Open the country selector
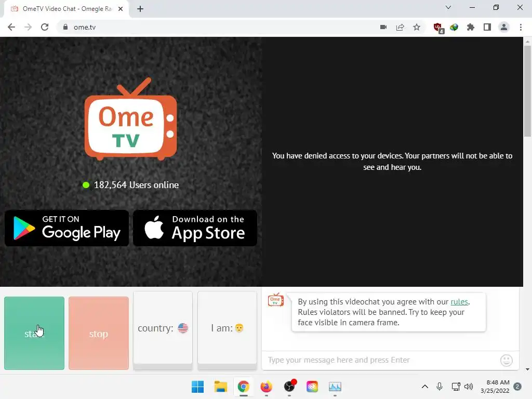 pos(163,328)
